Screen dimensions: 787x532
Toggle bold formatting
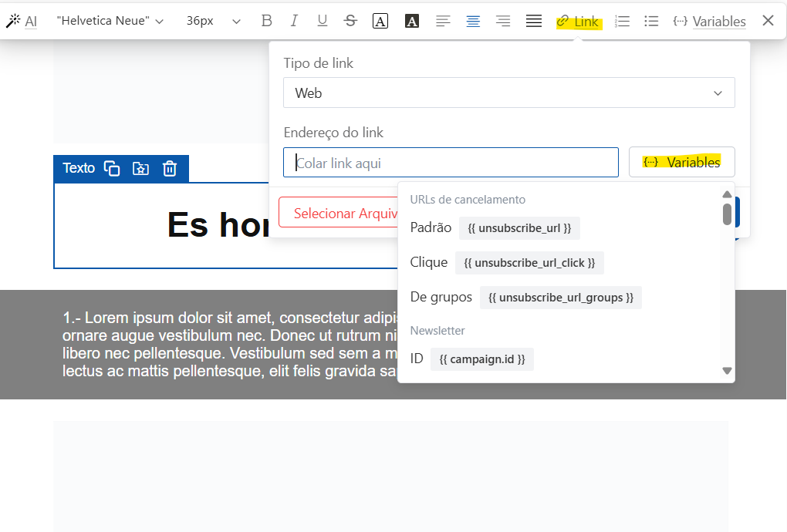click(266, 21)
